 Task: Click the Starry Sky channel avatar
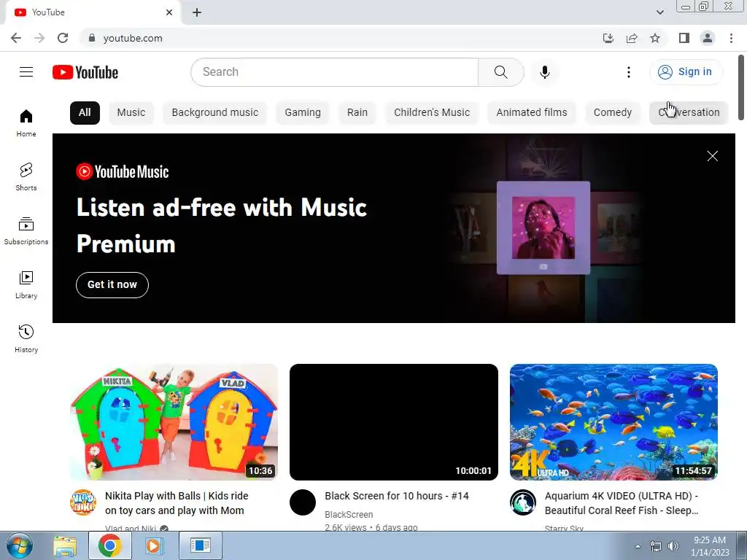[523, 502]
